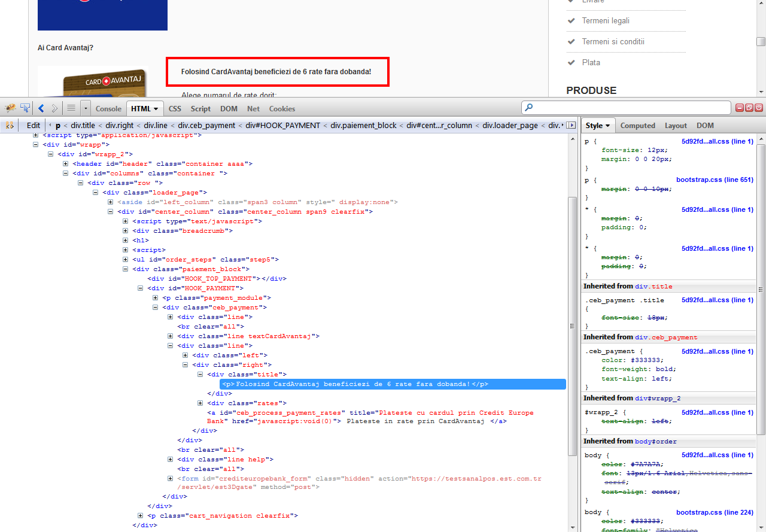Switch to the CSS tab
766x532 pixels.
pyautogui.click(x=175, y=108)
